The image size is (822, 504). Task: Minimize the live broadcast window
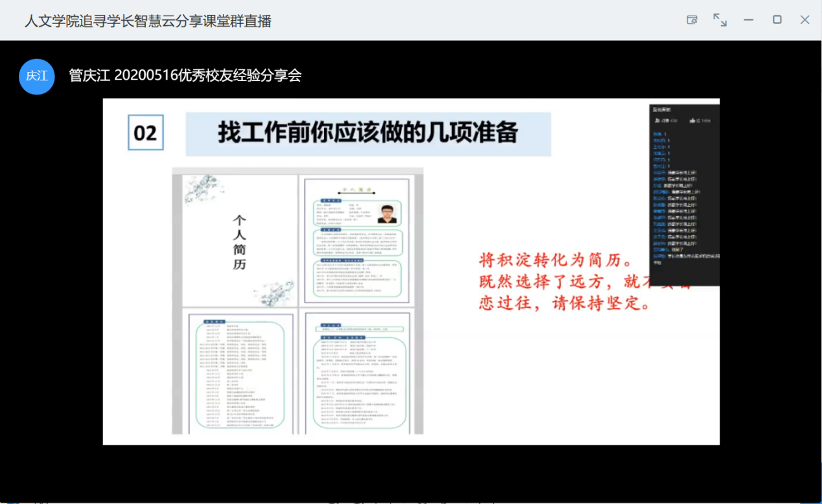[x=748, y=20]
